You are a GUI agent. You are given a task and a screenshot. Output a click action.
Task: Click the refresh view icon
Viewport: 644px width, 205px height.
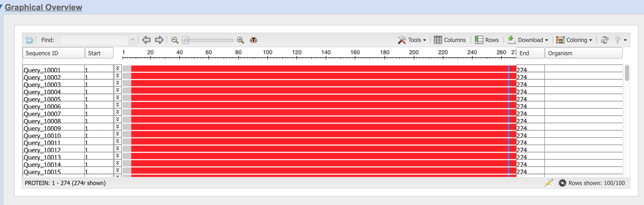click(605, 40)
